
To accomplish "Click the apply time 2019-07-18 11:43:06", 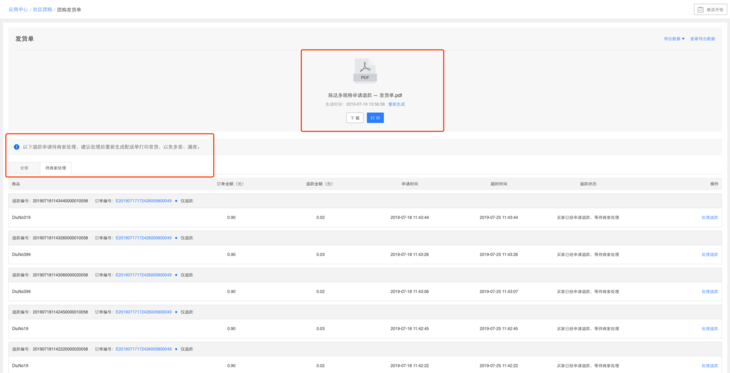I will (x=410, y=292).
